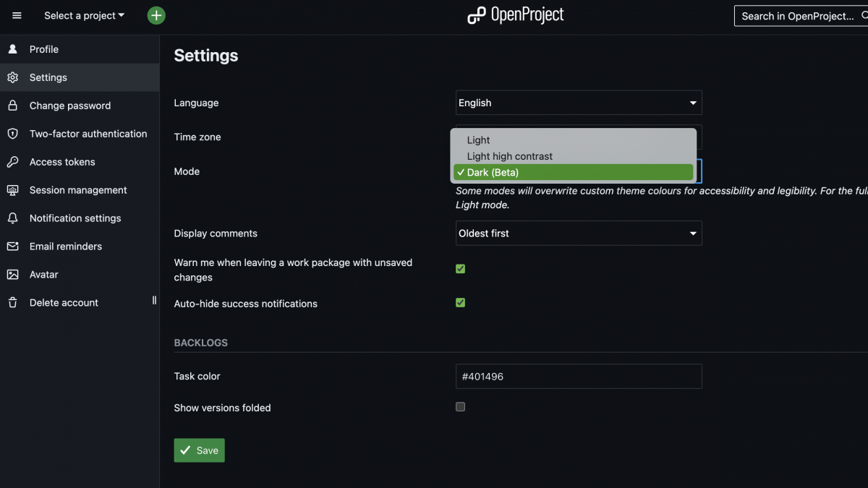The height and width of the screenshot is (488, 868).
Task: Click the BACKLOGS section heading
Action: (201, 343)
